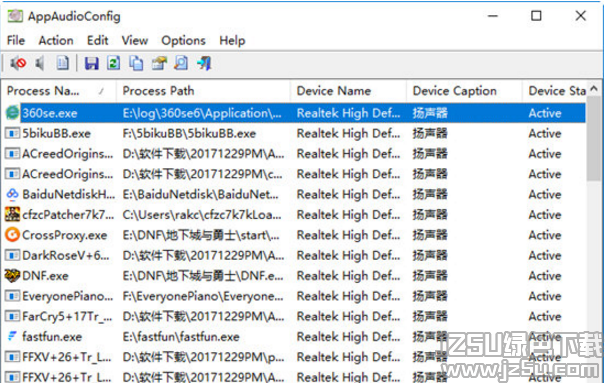
Task: Click the Exit door toolbar icon
Action: [204, 63]
